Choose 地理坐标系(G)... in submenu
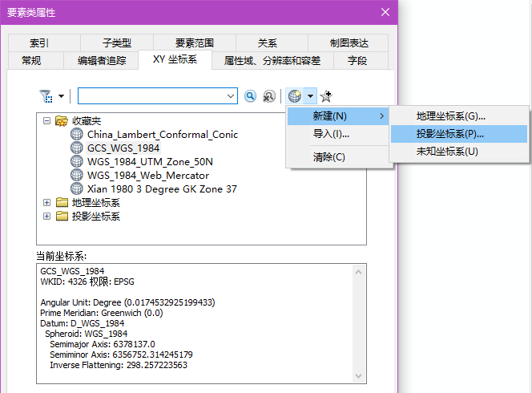This screenshot has width=532, height=393. click(459, 116)
